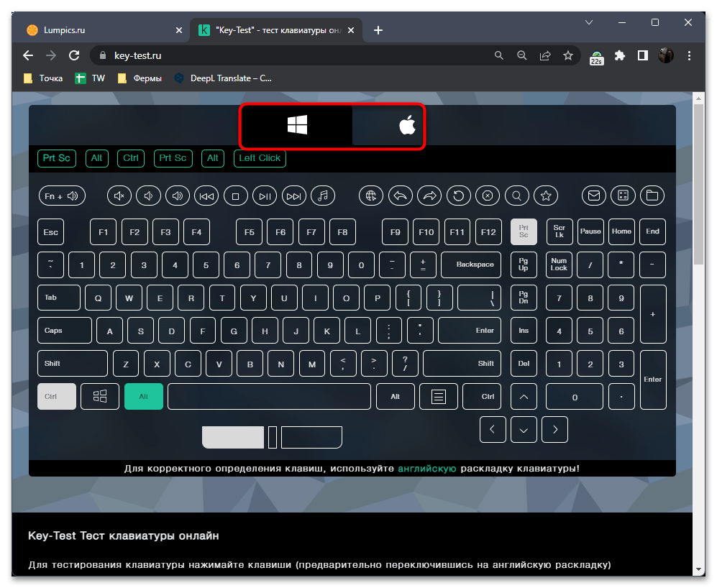Click the highlighted Prt Sc key
Viewport: 717px width, 588px height.
(x=524, y=231)
